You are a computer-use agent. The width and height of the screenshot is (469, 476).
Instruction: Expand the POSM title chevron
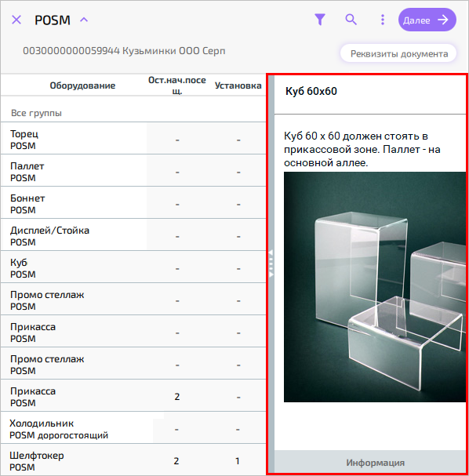(84, 20)
